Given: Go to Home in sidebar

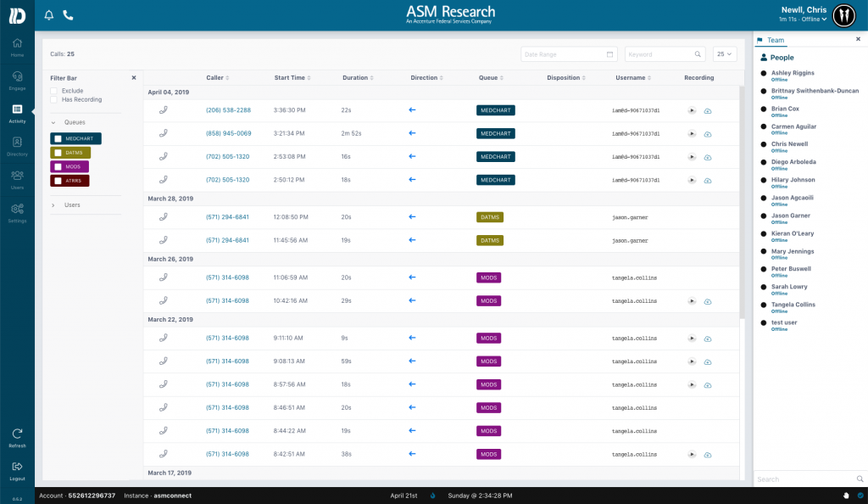Looking at the screenshot, I should coord(17,48).
